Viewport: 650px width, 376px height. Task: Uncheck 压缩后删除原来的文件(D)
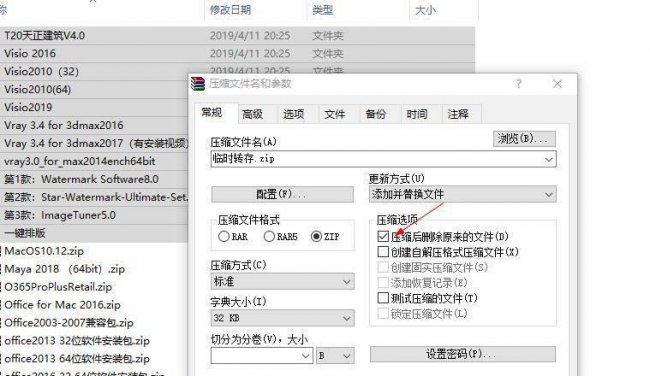click(x=383, y=237)
